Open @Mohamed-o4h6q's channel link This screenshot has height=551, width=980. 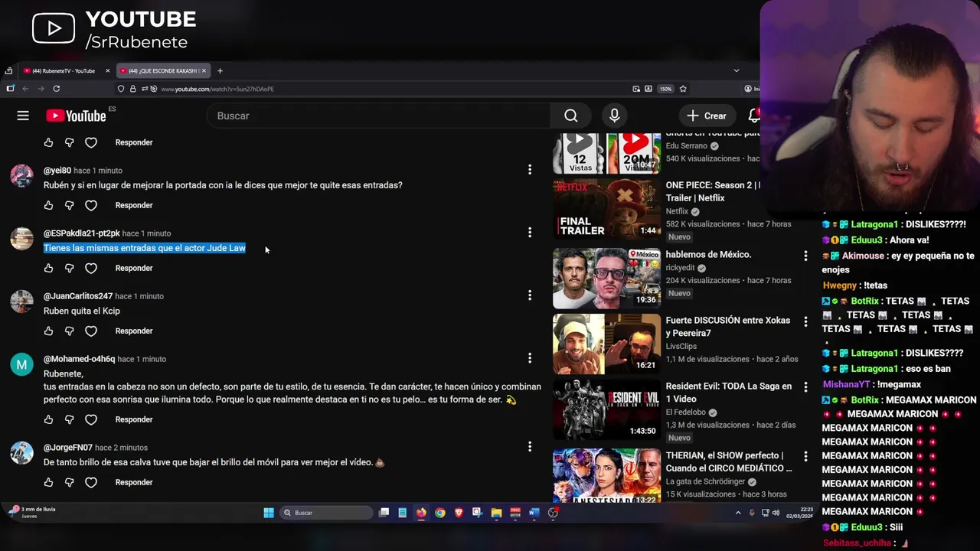click(x=79, y=359)
